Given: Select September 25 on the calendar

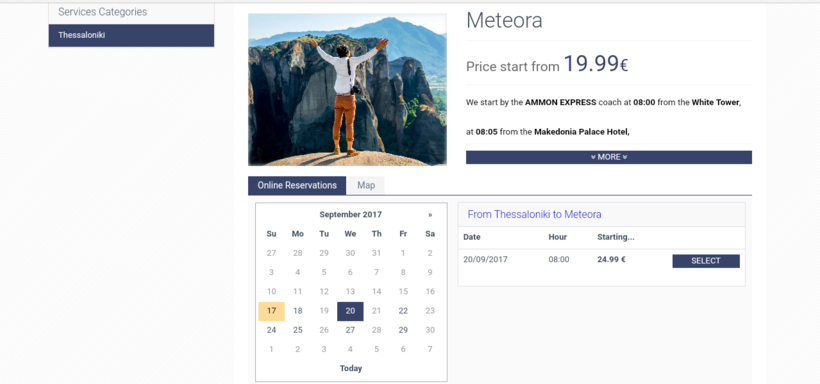Looking at the screenshot, I should click(x=298, y=330).
